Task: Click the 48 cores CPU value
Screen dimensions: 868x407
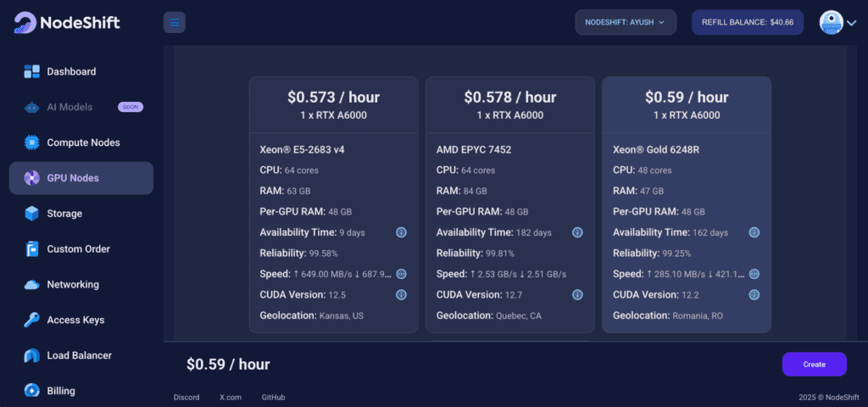Action: pyautogui.click(x=655, y=170)
